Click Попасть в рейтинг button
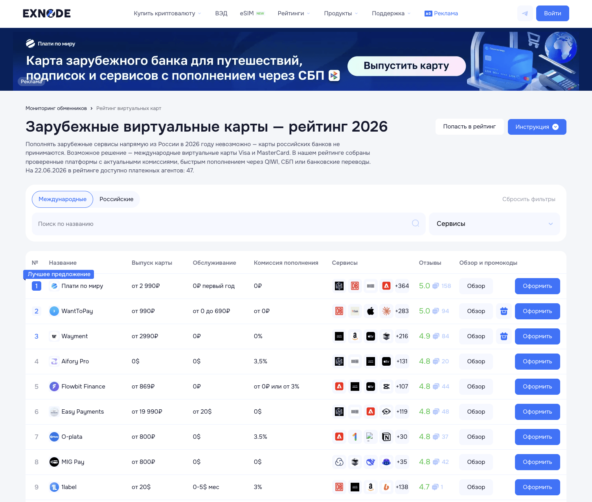The width and height of the screenshot is (592, 502). [x=469, y=127]
